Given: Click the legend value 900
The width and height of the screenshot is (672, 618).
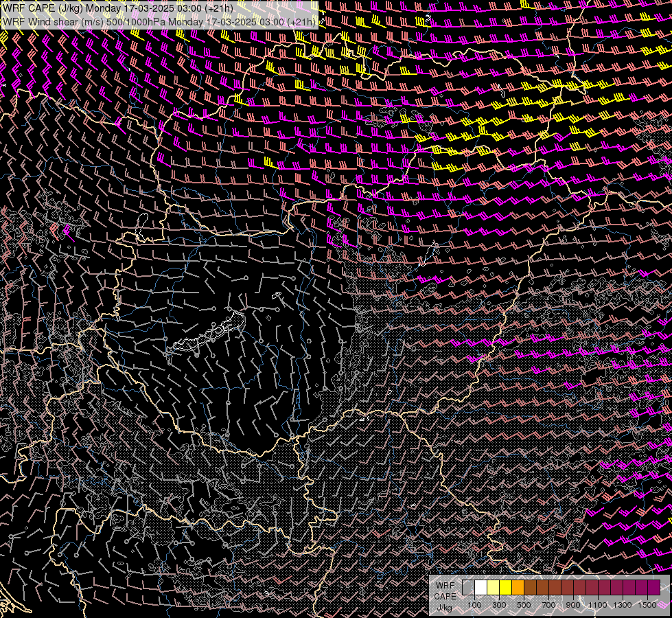Looking at the screenshot, I should pyautogui.click(x=573, y=605).
